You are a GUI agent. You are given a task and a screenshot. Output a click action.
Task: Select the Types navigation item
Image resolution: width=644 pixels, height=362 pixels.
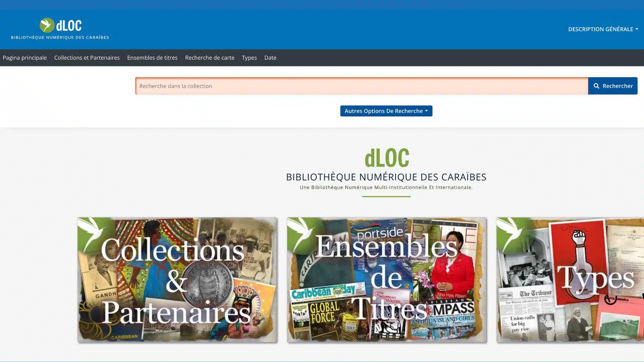point(249,58)
